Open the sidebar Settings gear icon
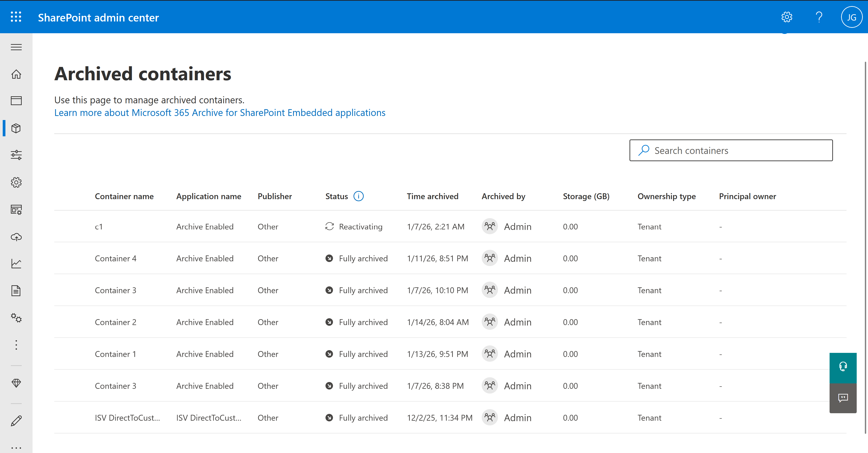 pyautogui.click(x=16, y=182)
